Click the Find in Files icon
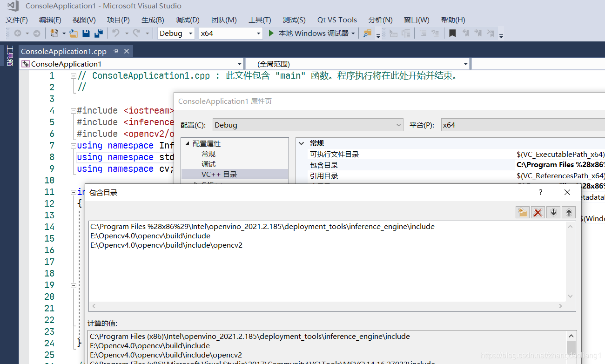This screenshot has height=364, width=605. [368, 34]
